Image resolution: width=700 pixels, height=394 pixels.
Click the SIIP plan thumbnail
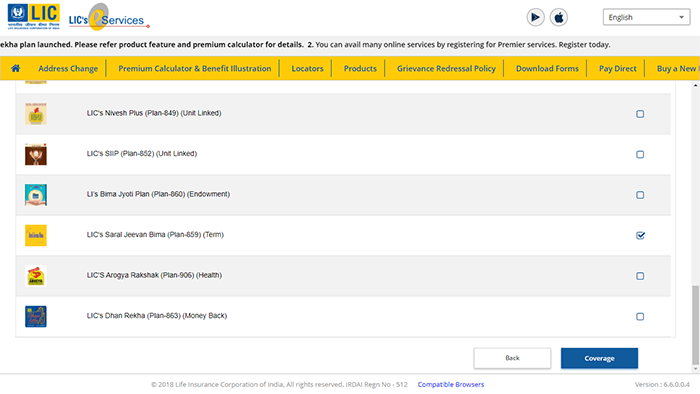click(x=36, y=154)
